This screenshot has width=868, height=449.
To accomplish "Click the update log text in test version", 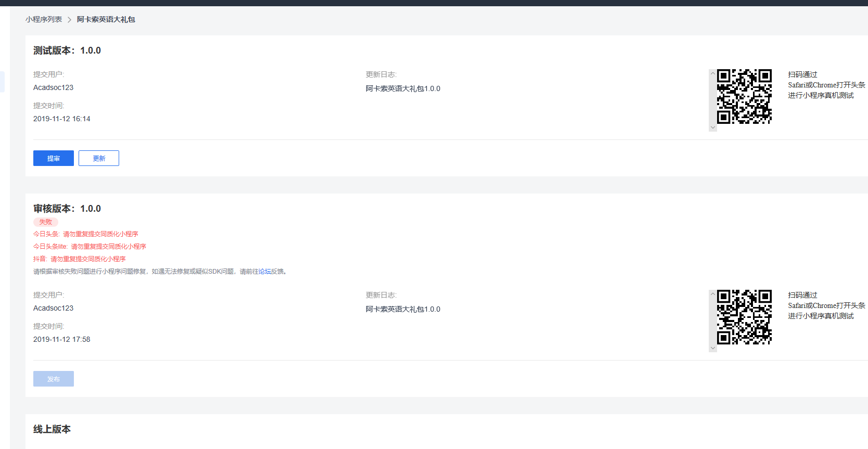I will click(403, 88).
